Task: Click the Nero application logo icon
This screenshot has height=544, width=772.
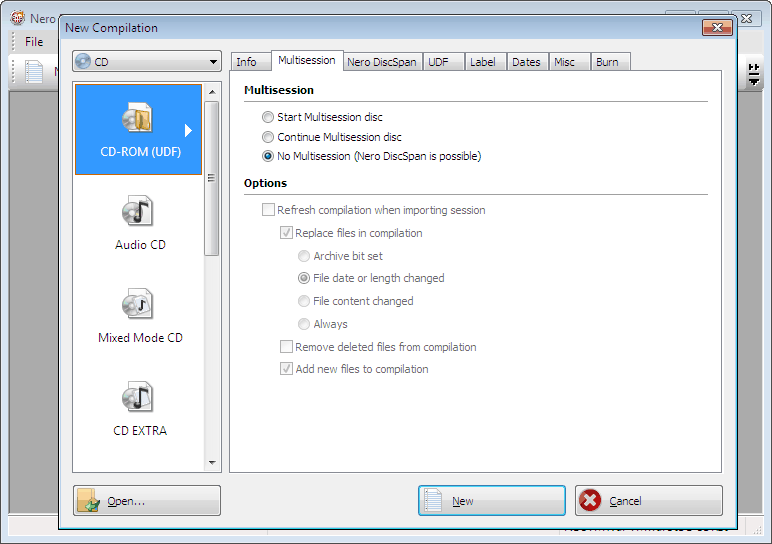Action: pos(18,18)
